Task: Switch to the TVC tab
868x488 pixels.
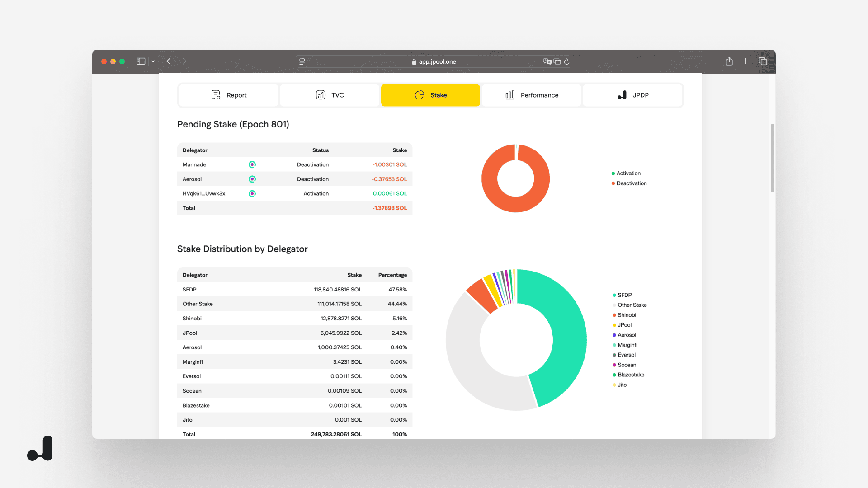Action: [330, 95]
